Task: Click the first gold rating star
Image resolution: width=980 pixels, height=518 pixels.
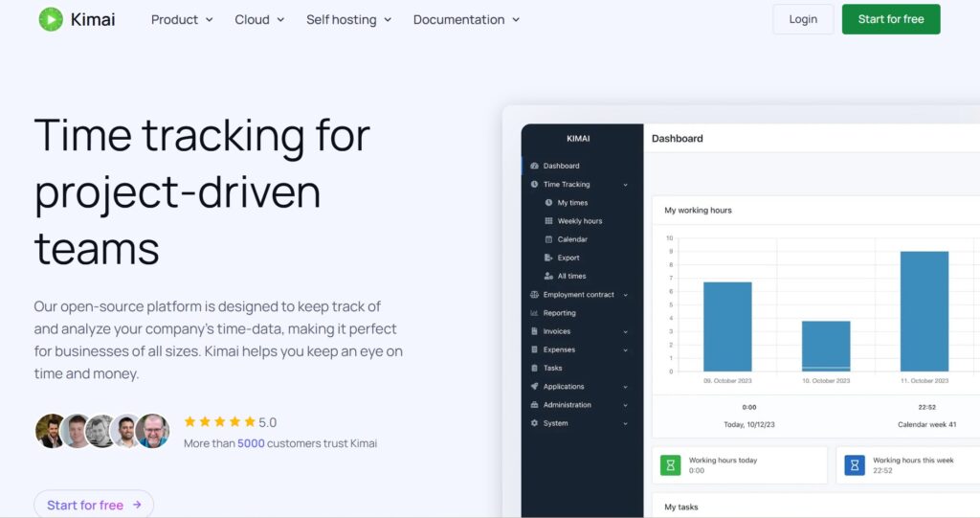Action: click(x=190, y=421)
